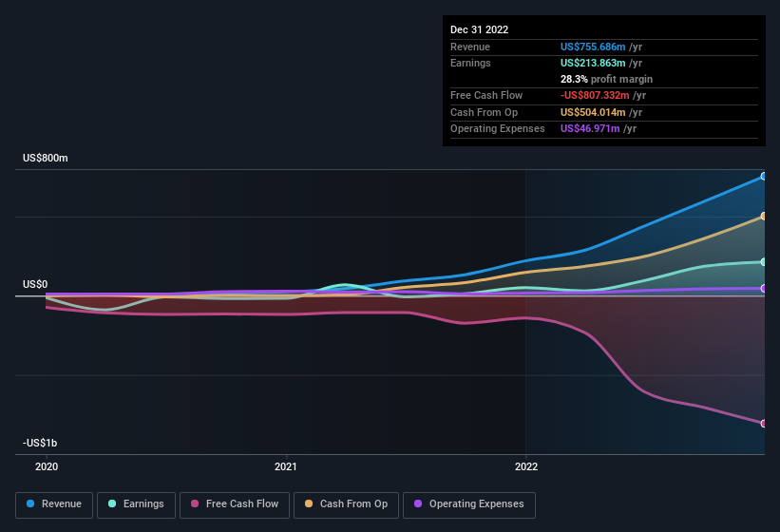Viewport: 780px width, 532px height.
Task: Click the Earnings label in tooltip
Action: tap(470, 63)
